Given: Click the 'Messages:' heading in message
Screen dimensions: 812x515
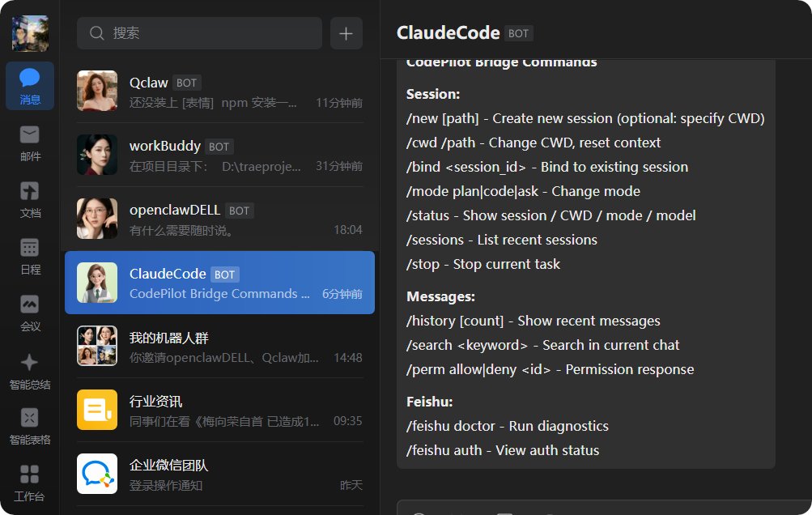Looking at the screenshot, I should coord(440,297).
